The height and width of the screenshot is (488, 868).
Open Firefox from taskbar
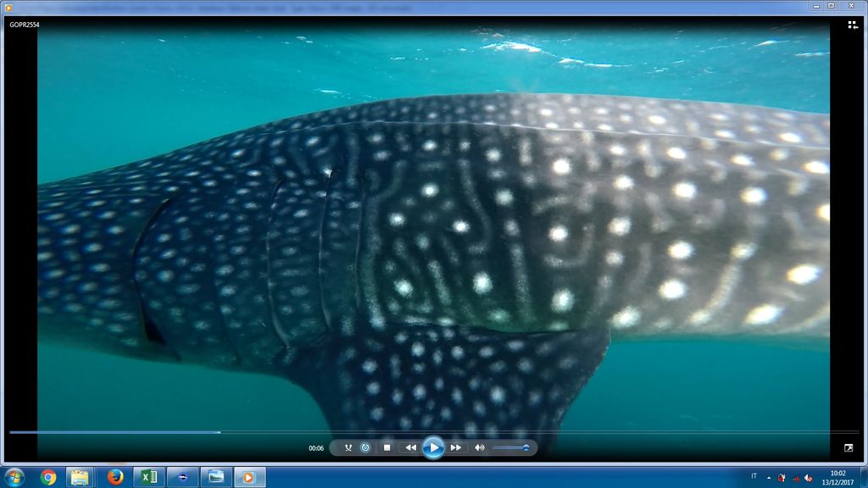point(115,477)
